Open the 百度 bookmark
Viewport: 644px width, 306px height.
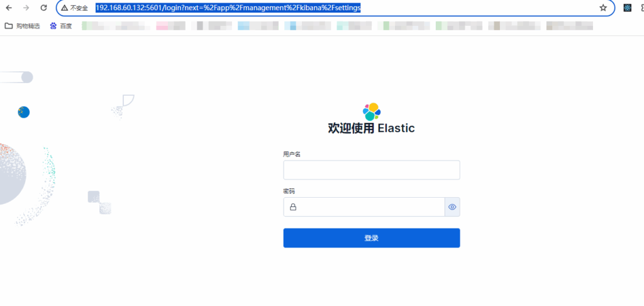click(x=61, y=26)
